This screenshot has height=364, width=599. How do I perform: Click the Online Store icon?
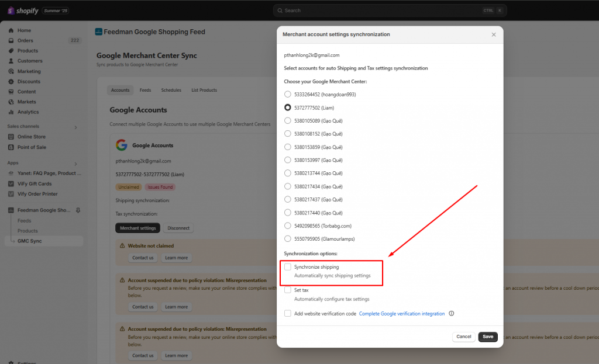(11, 137)
